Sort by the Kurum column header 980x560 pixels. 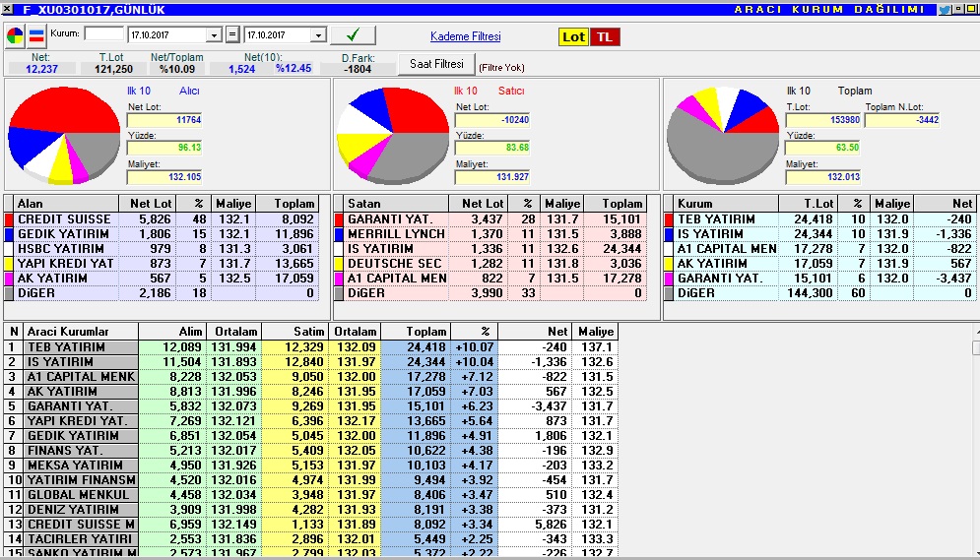[726, 204]
